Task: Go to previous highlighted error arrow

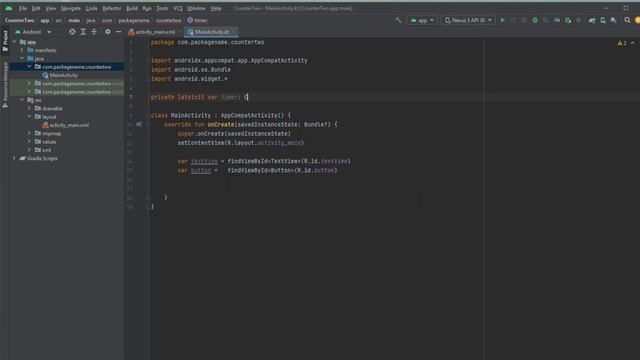Action: pos(633,43)
